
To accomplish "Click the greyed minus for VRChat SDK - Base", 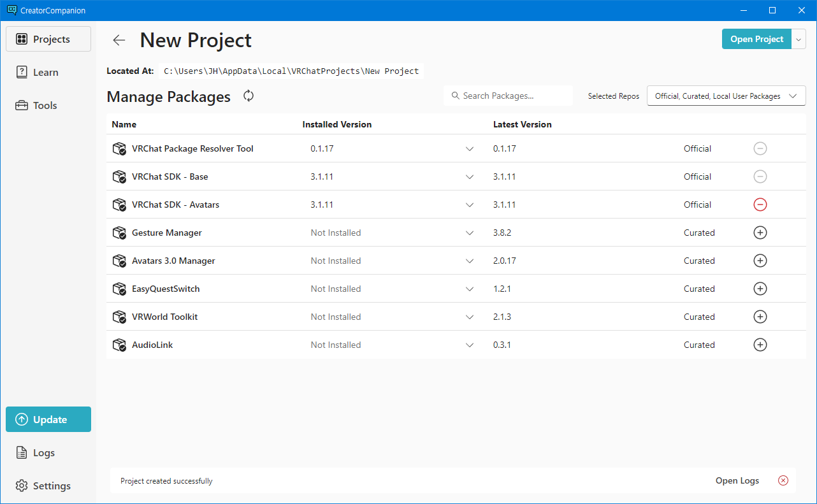I will tap(760, 176).
